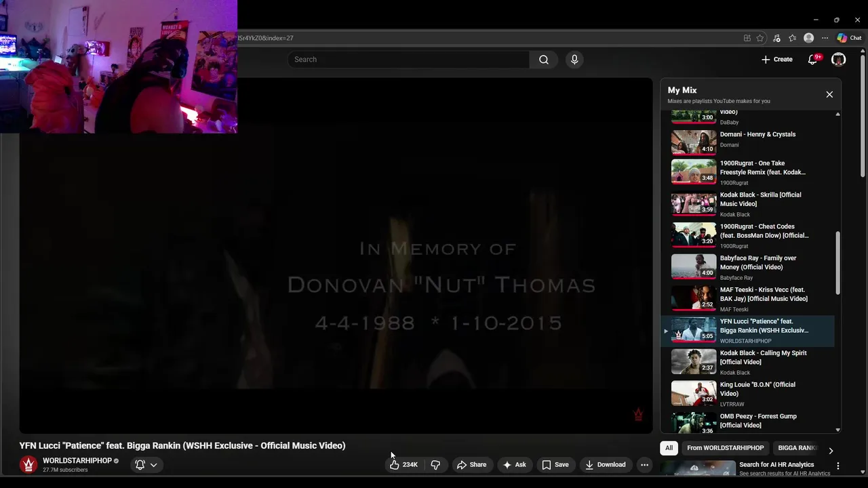Click the In Memory video player area

(x=336, y=256)
